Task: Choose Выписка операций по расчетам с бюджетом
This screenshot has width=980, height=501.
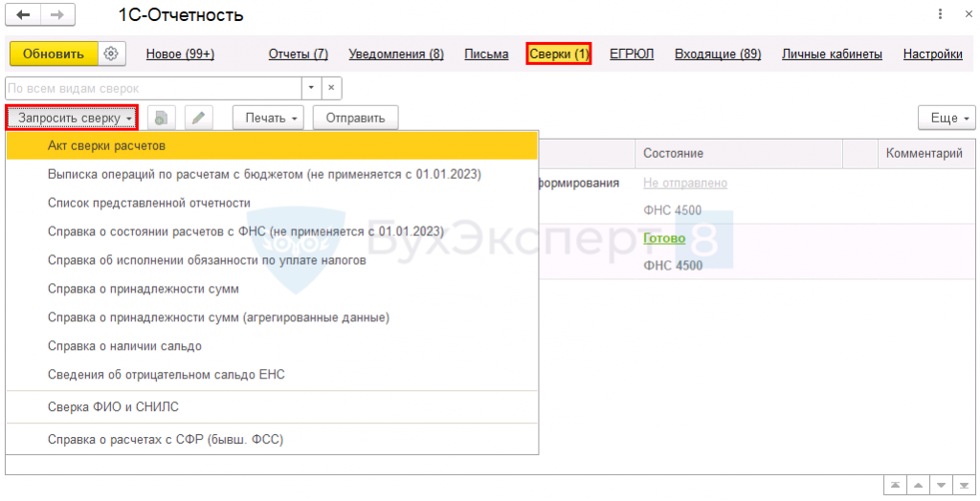Action: 272,174
